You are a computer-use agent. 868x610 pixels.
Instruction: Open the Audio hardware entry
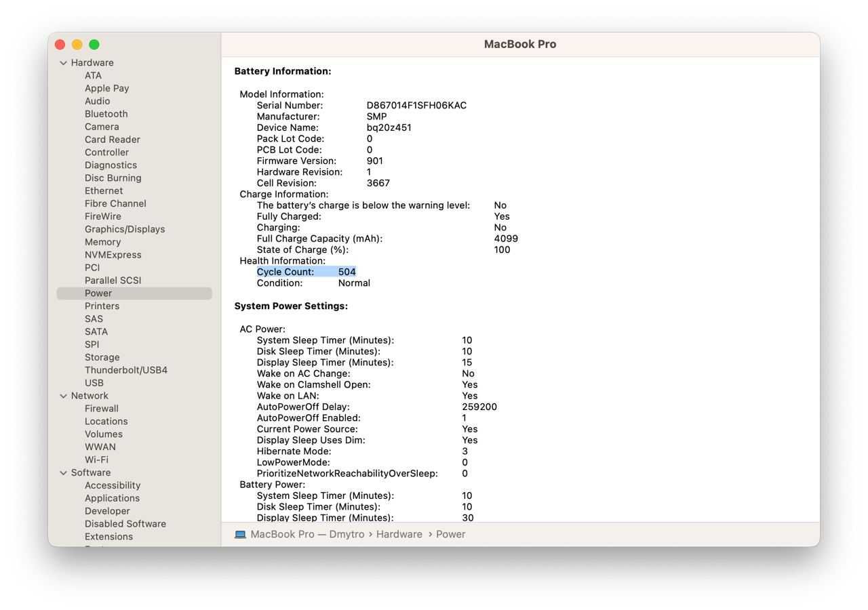pyautogui.click(x=97, y=101)
